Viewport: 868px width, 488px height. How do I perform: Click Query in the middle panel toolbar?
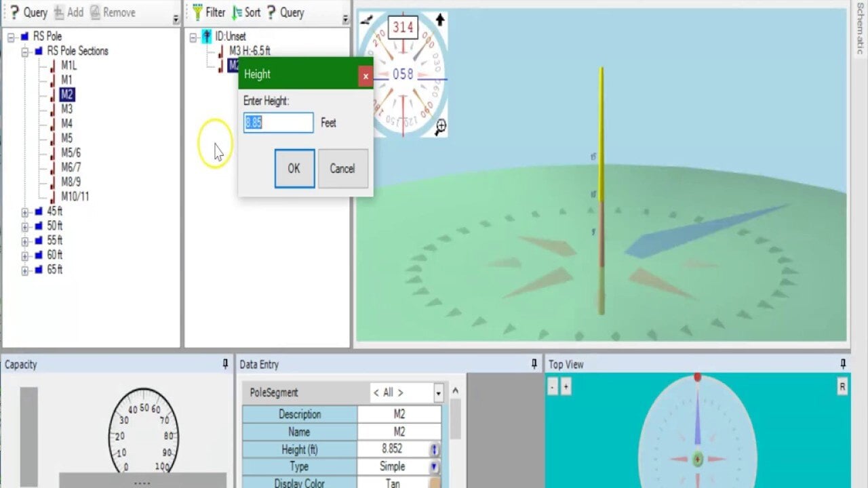(285, 12)
